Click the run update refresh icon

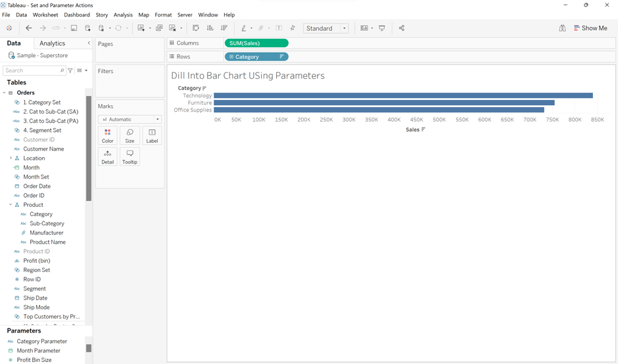118,28
